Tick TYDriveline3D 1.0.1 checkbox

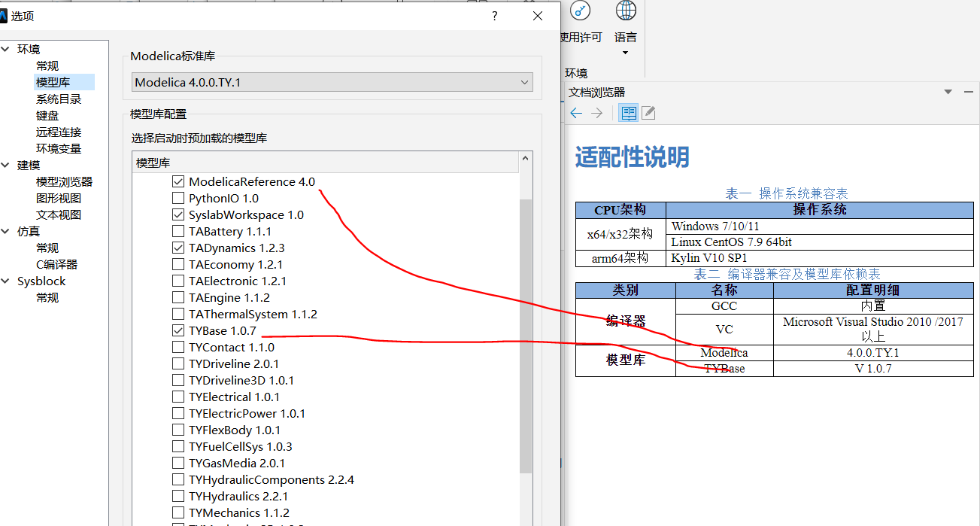coord(178,380)
